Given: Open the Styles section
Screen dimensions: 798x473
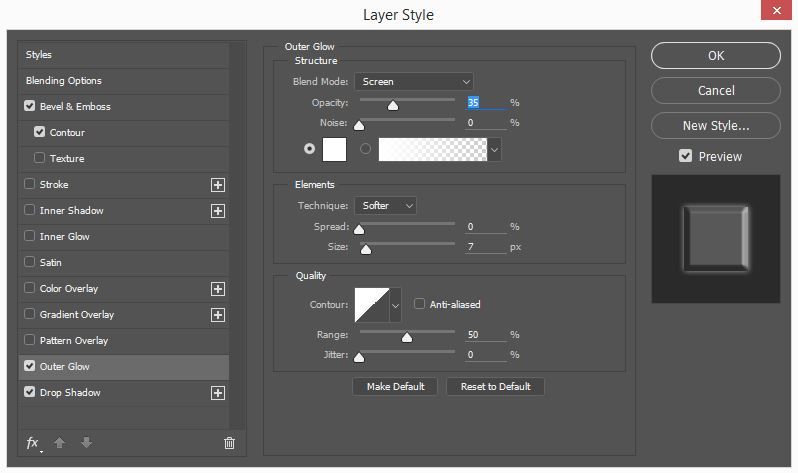Looking at the screenshot, I should [123, 55].
